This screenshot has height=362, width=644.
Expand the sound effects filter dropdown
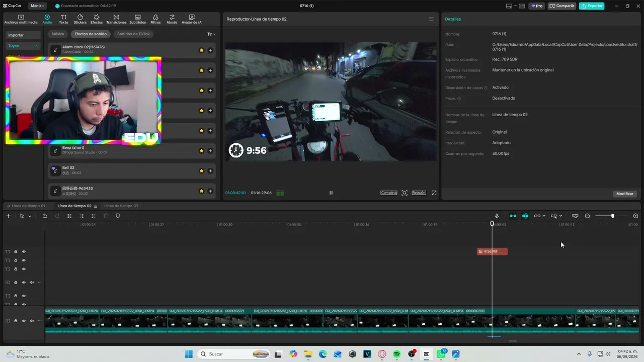[x=211, y=34]
